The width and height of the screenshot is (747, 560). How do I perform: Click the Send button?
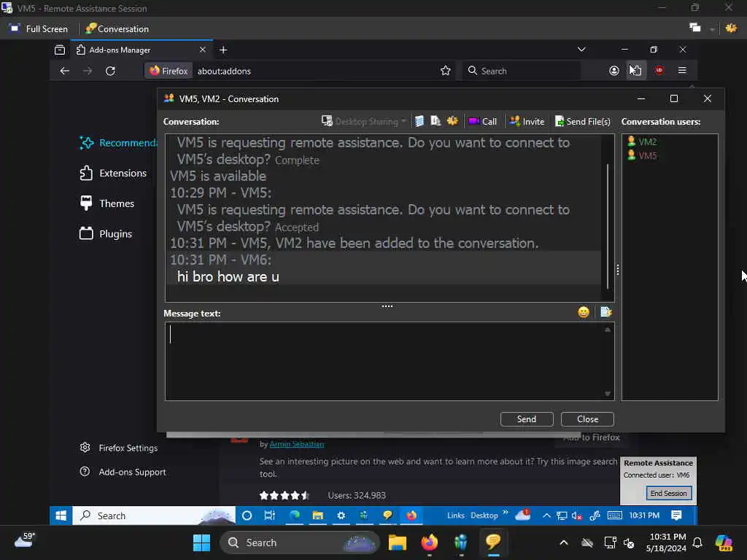(527, 419)
